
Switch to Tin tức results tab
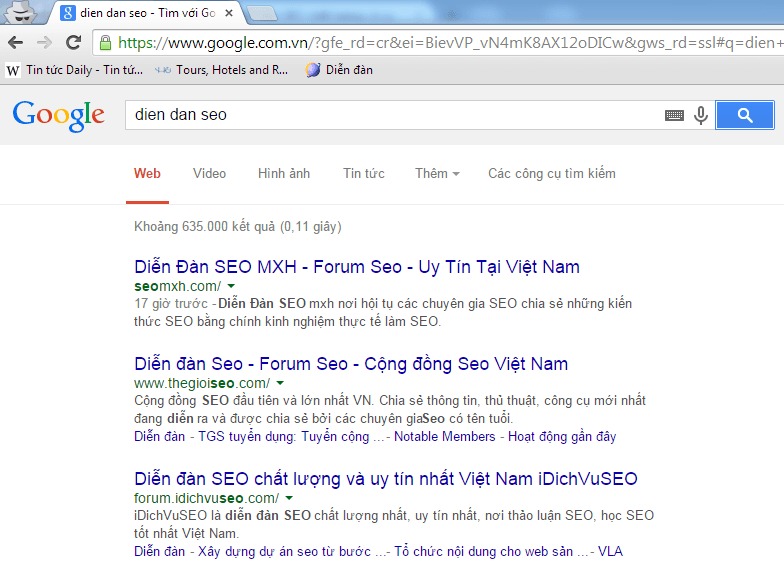(364, 174)
